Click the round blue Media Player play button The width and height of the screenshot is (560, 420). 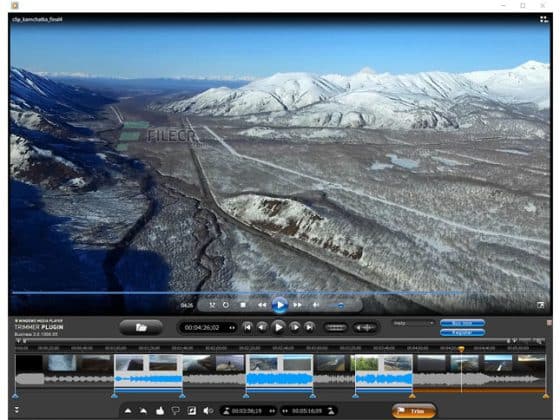tap(280, 305)
